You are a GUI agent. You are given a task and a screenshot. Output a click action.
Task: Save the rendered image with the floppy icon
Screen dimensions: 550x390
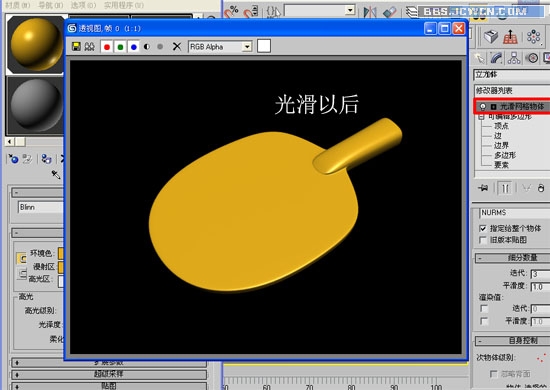click(x=76, y=46)
